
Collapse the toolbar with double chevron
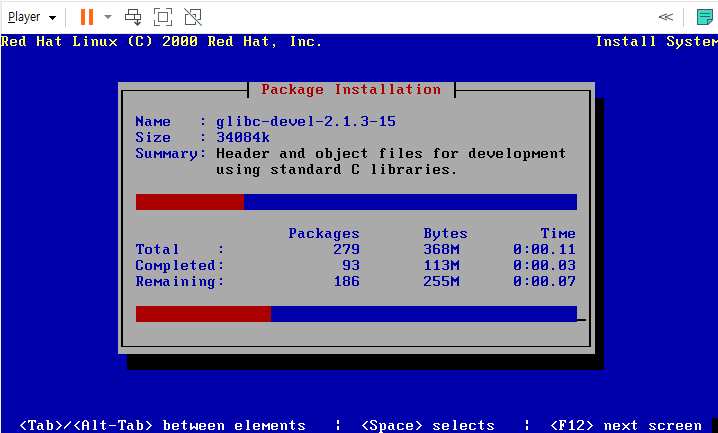[665, 17]
